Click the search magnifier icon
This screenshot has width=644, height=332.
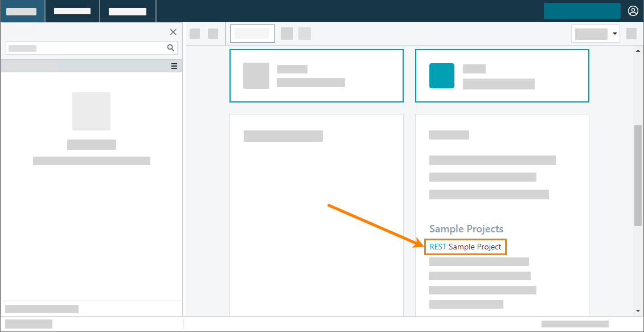(x=171, y=48)
